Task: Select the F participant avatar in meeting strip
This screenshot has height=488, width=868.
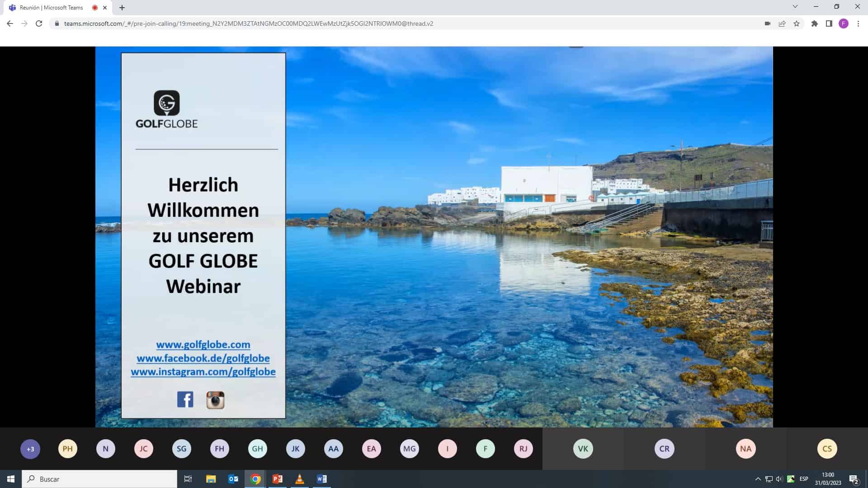Action: point(485,449)
